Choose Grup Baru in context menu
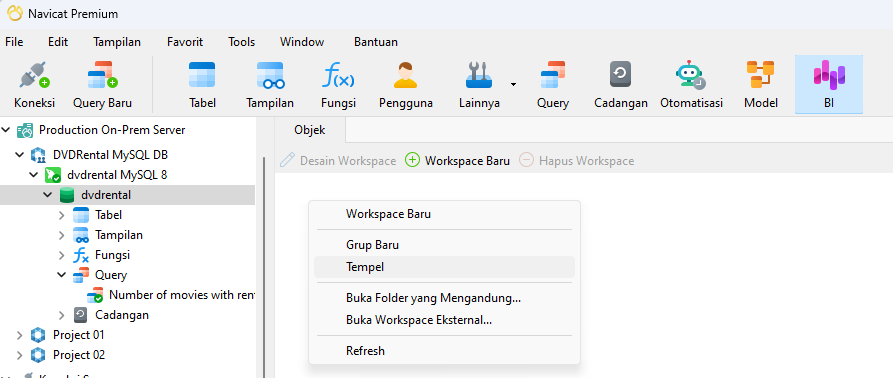Screen dimensions: 893x378 click(444, 245)
